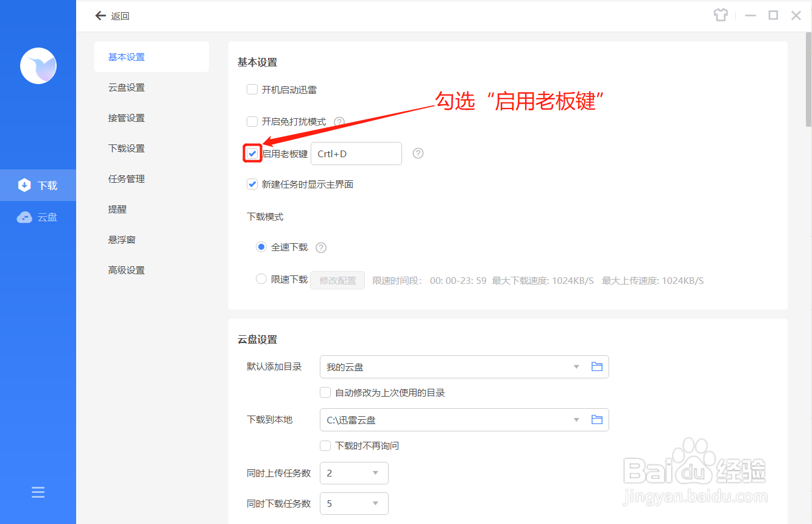812x524 pixels.
Task: Click 最大上传速度: 1024KB/S text
Action: coord(653,281)
